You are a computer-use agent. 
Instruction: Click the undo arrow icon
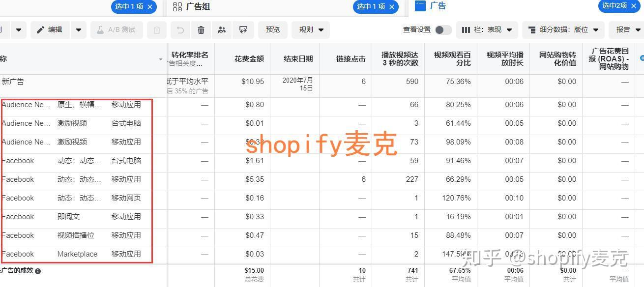point(180,30)
